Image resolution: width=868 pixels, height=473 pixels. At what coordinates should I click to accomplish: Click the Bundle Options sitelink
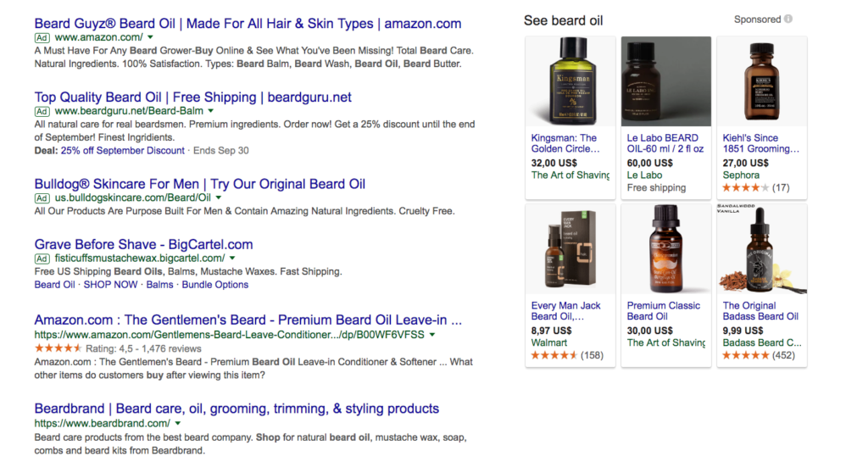point(214,285)
